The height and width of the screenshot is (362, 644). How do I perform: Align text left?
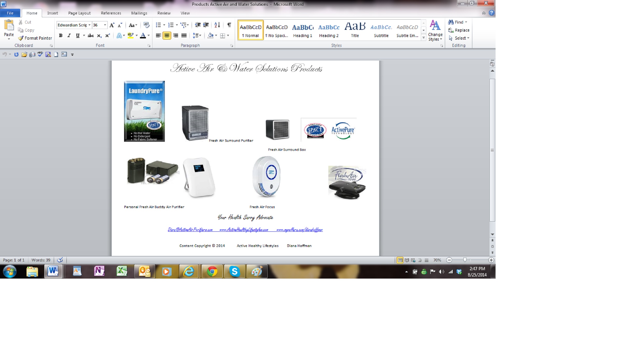(158, 36)
